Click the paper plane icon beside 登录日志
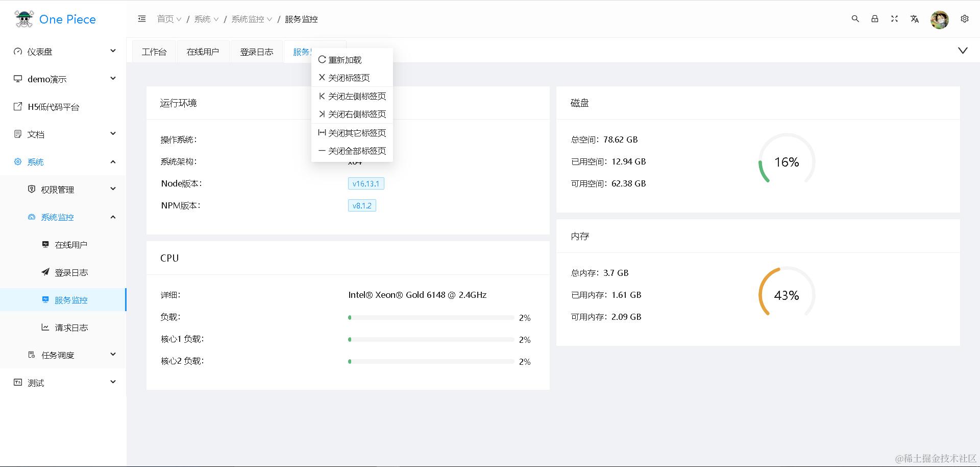 coord(45,272)
